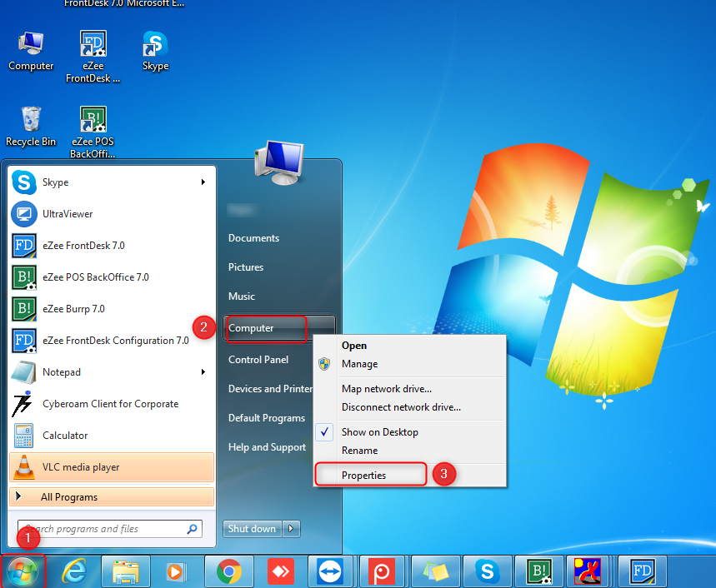Click the Windows Start orb
Image resolution: width=716 pixels, height=588 pixels.
click(x=23, y=571)
